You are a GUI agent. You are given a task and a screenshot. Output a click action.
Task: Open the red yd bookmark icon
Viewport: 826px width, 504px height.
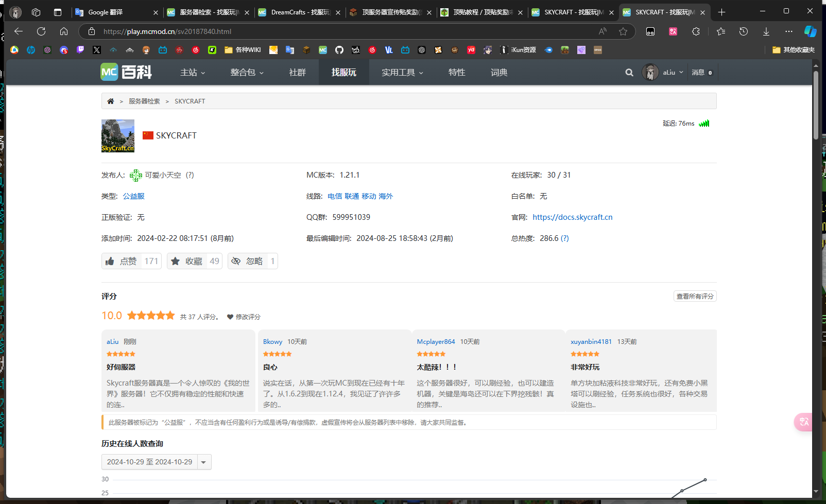point(471,50)
